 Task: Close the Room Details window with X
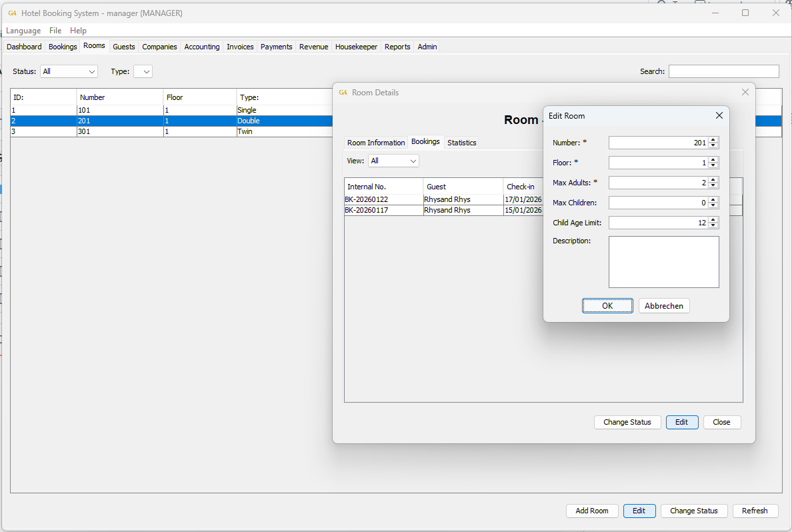coord(745,92)
